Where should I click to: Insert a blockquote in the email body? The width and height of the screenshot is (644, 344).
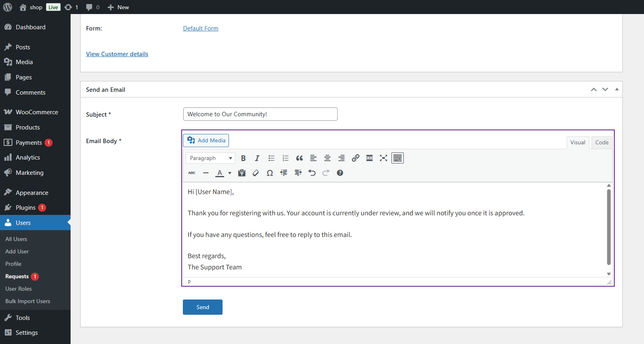[x=299, y=158]
